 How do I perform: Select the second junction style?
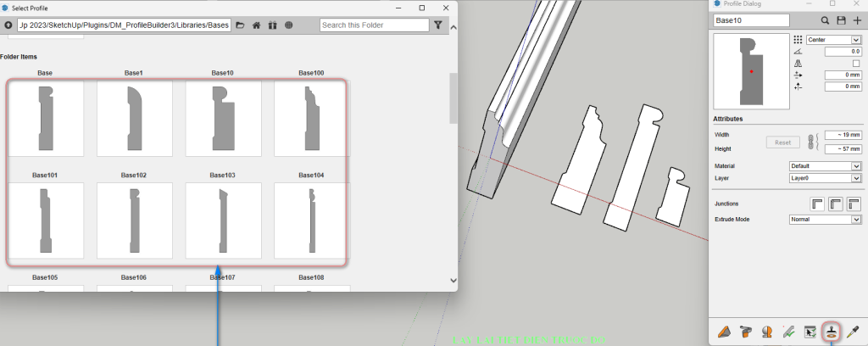[835, 204]
